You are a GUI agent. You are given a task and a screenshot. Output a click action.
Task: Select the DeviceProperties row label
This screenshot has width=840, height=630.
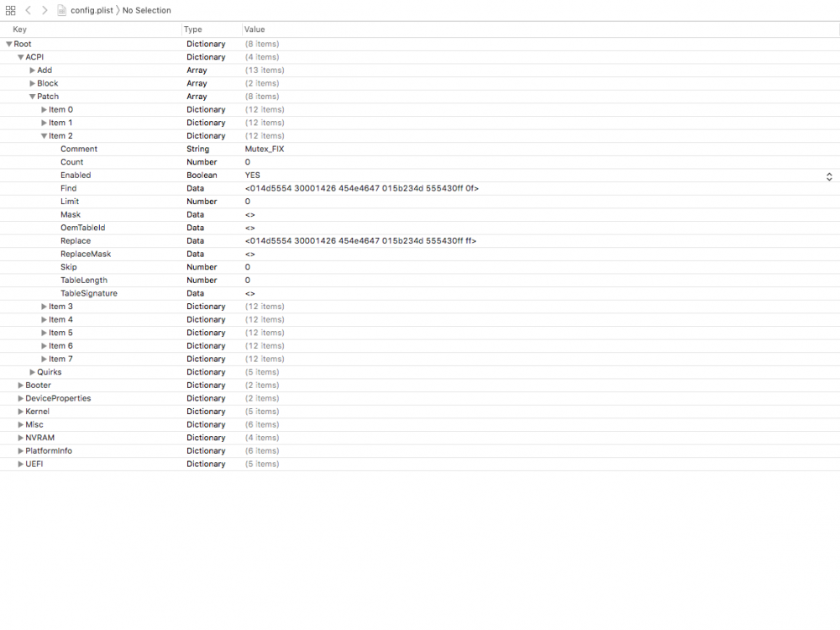pos(58,398)
